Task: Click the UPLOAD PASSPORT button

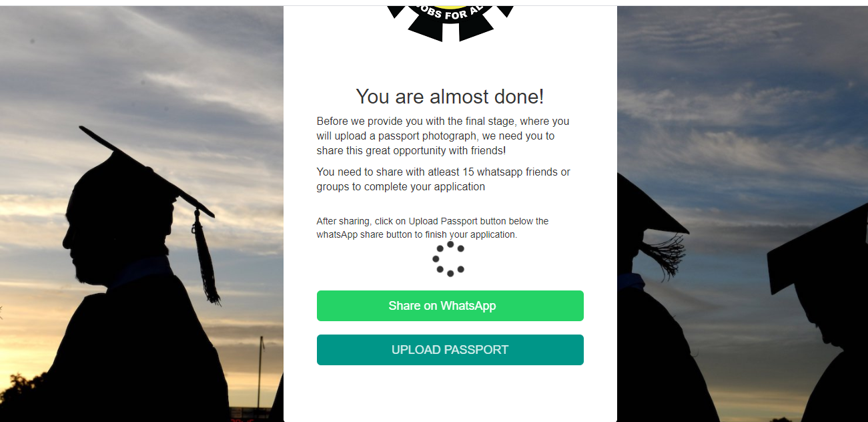Action: (450, 350)
